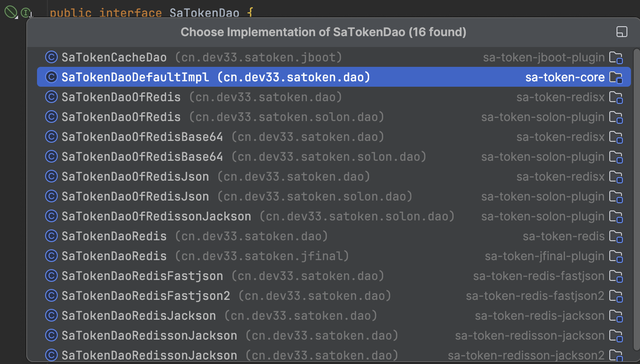640x364 pixels.
Task: Click the SaTokenDao interface name in editor
Action: [x=204, y=13]
